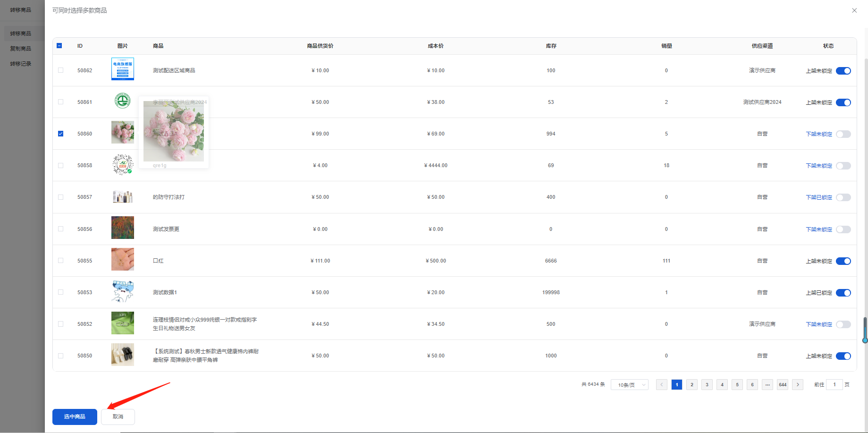Open the green ring thumbnail of product 50852
The width and height of the screenshot is (868, 433).
(123, 323)
